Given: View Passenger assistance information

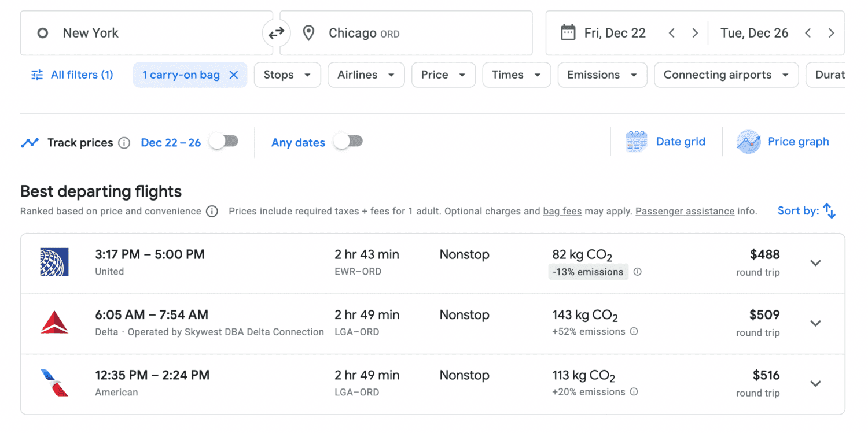Looking at the screenshot, I should pos(685,211).
